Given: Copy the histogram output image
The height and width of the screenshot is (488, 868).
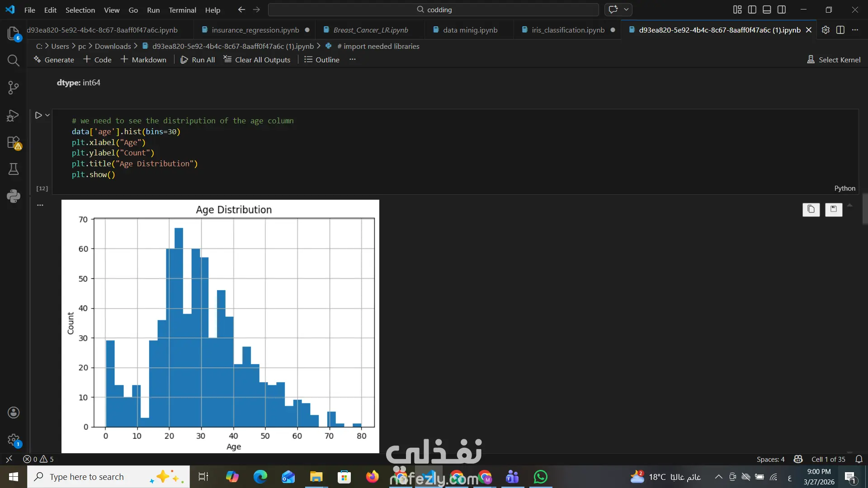Looking at the screenshot, I should [811, 209].
